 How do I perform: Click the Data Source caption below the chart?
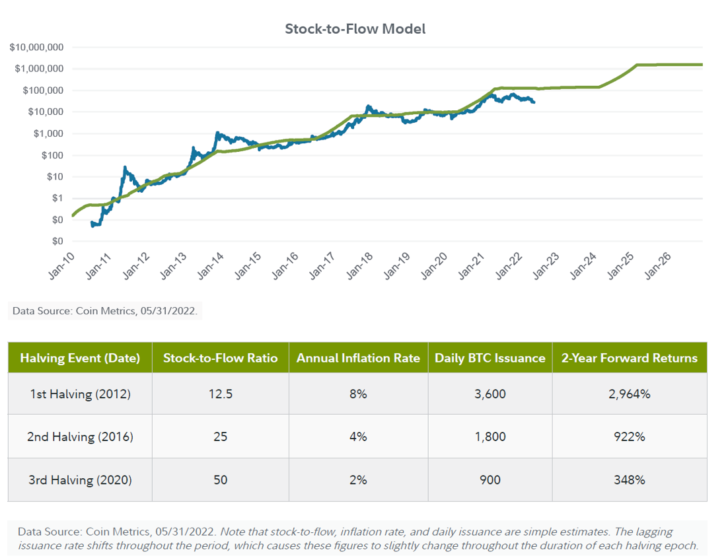pyautogui.click(x=104, y=310)
